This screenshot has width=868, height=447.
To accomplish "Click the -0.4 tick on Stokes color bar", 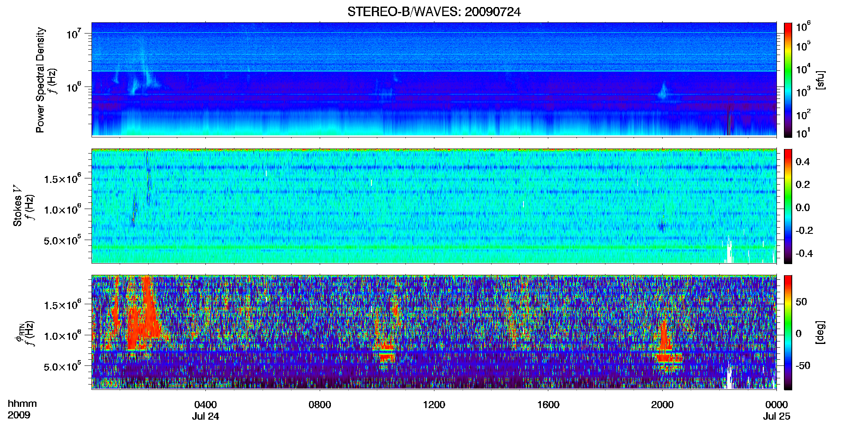I will point(804,253).
